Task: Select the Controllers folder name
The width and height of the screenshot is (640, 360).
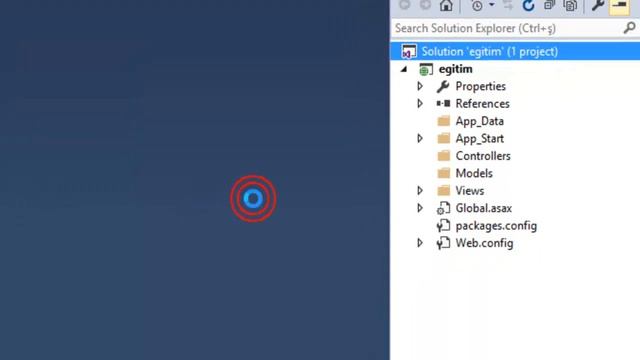Action: [x=483, y=156]
